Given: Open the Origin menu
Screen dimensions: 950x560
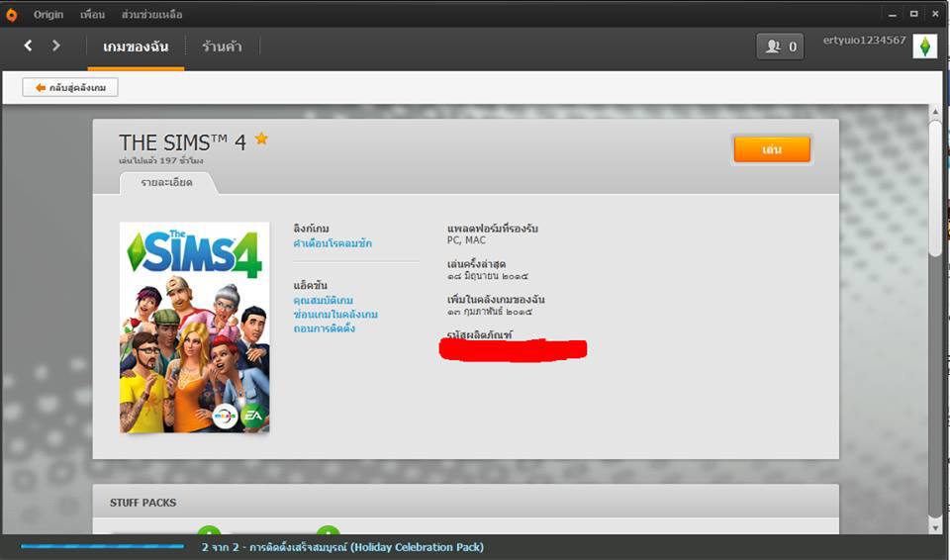Looking at the screenshot, I should [48, 15].
